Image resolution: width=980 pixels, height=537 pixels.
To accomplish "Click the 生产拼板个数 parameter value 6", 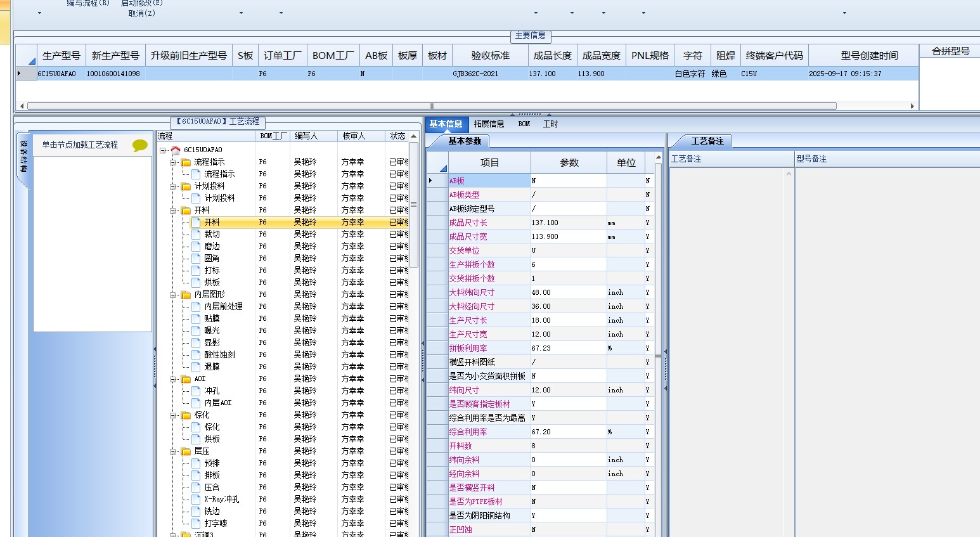I will [569, 264].
